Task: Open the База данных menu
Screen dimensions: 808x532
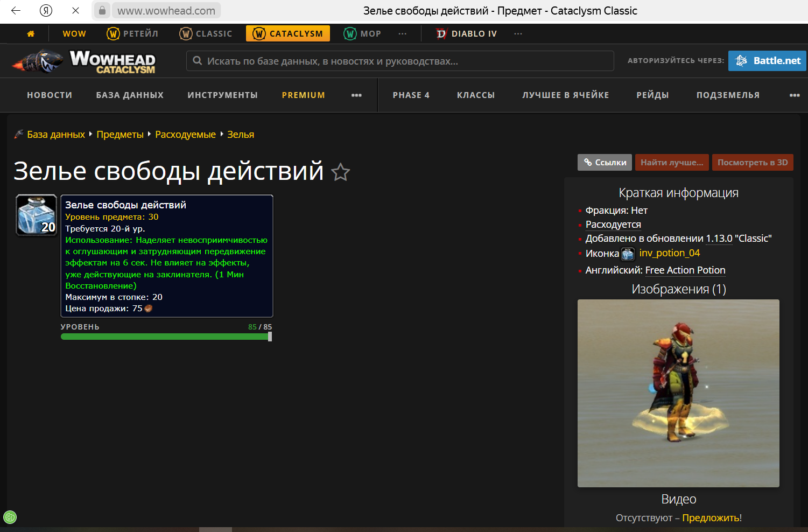Action: [x=130, y=95]
